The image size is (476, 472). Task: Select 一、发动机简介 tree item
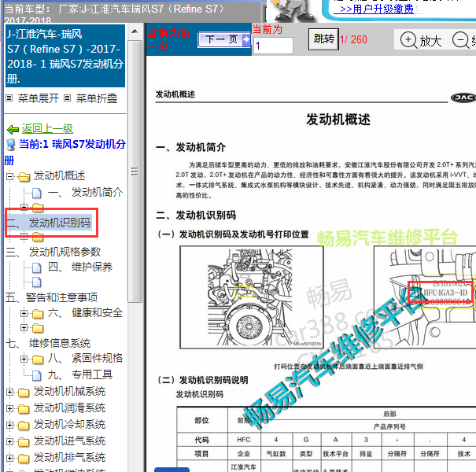[85, 192]
